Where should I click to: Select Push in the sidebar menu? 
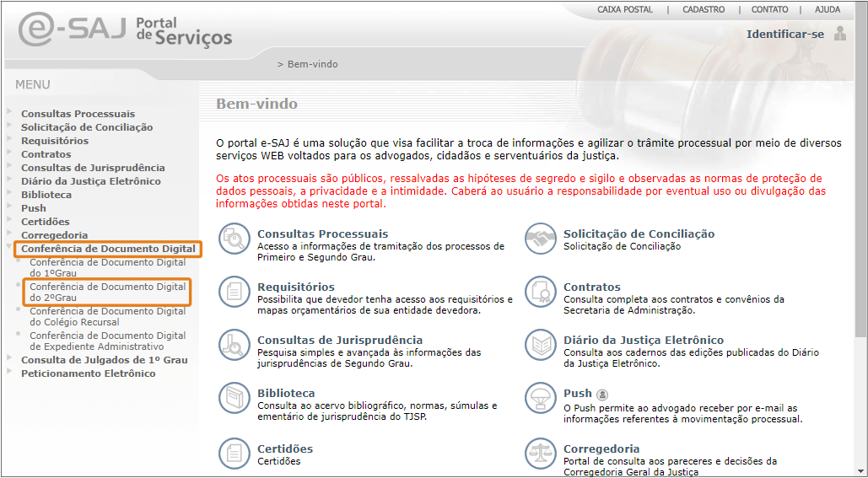pyautogui.click(x=34, y=208)
